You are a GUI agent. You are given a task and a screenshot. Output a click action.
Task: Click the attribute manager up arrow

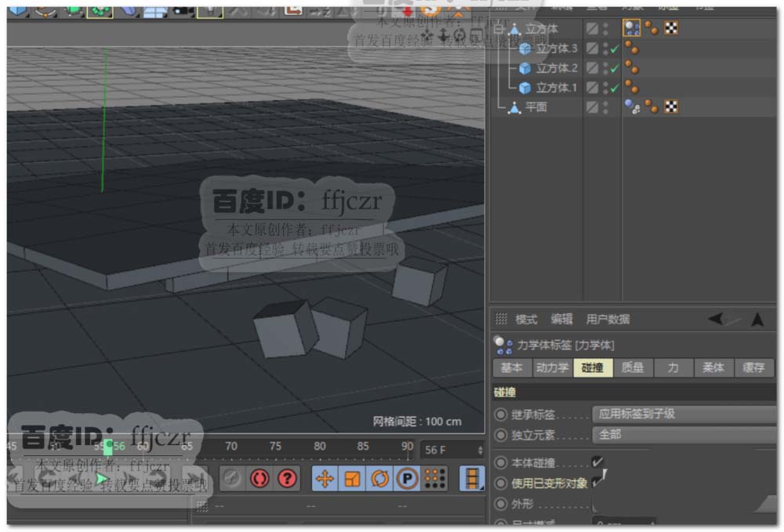[x=757, y=319]
